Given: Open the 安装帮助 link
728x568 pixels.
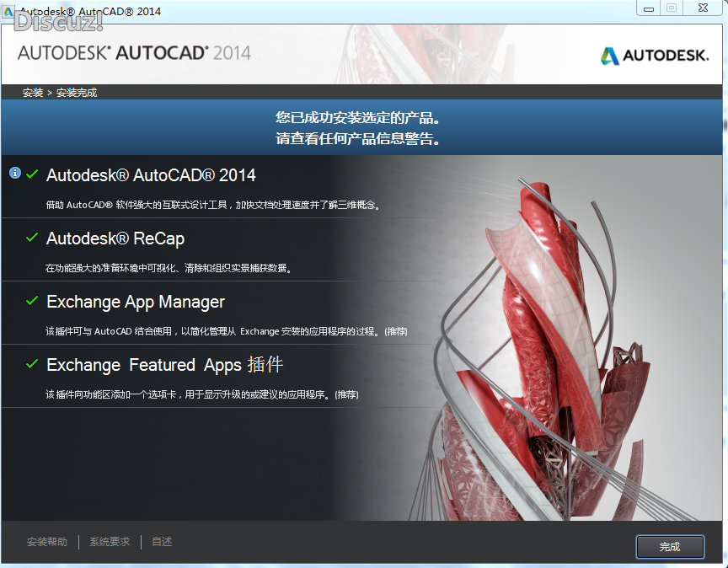Looking at the screenshot, I should tap(47, 542).
